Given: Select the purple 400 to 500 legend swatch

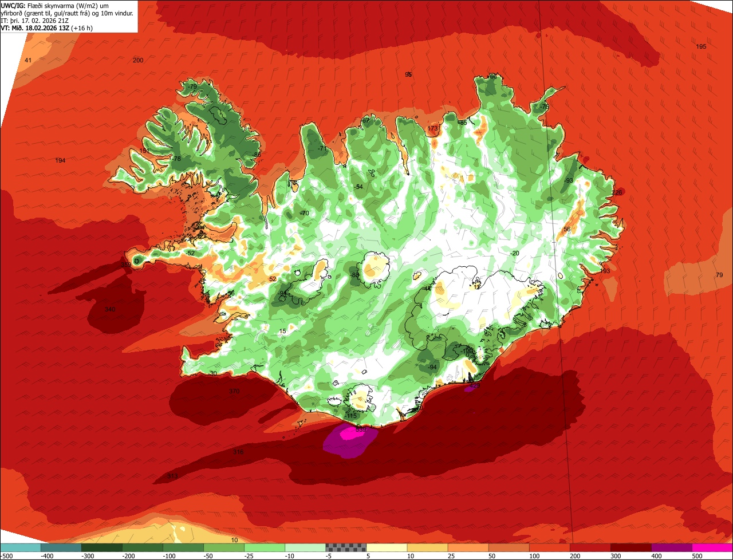Looking at the screenshot, I should click(x=671, y=547).
